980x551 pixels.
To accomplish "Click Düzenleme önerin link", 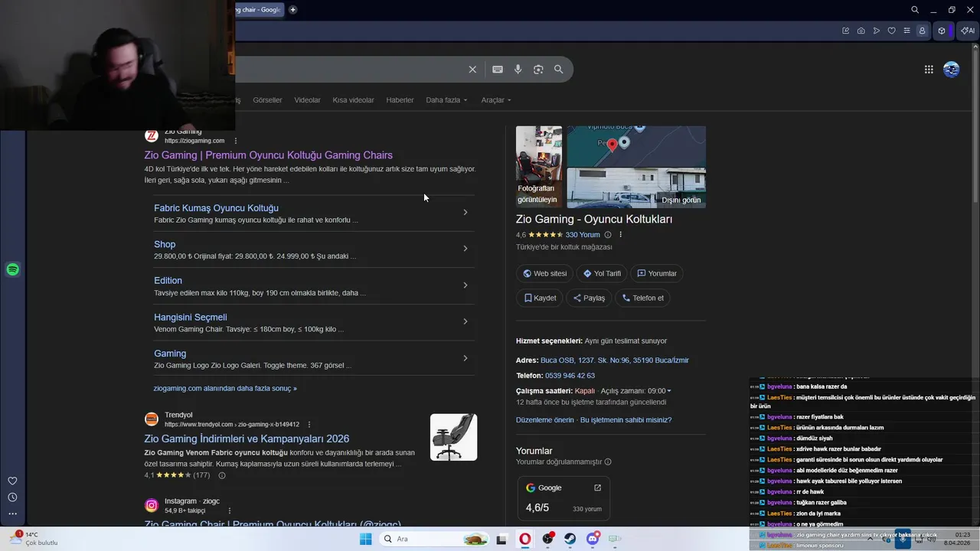I will (545, 420).
